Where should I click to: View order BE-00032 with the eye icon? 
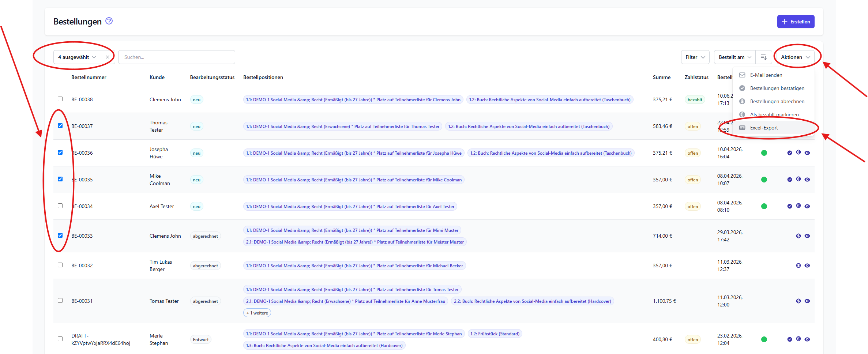coord(807,265)
